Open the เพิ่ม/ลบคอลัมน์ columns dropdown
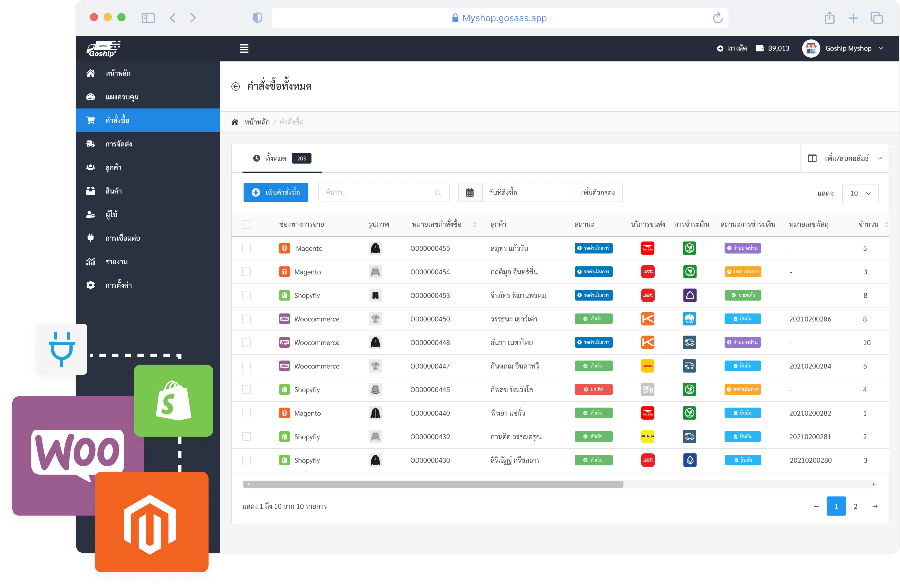900x588 pixels. 845,158
